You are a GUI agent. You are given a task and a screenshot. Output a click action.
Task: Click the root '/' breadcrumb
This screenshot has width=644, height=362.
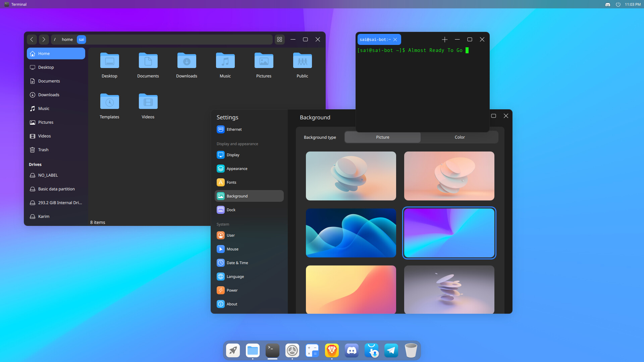[55, 40]
